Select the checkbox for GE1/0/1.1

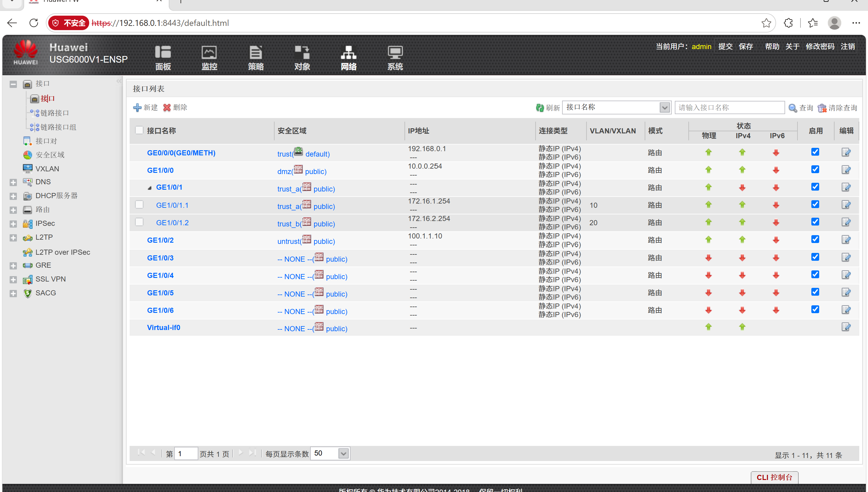pyautogui.click(x=139, y=204)
